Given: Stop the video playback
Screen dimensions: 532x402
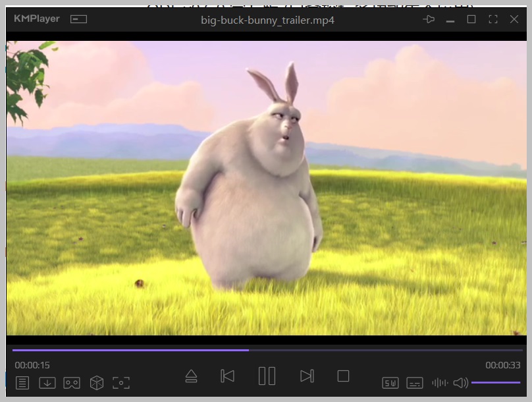Looking at the screenshot, I should [343, 376].
